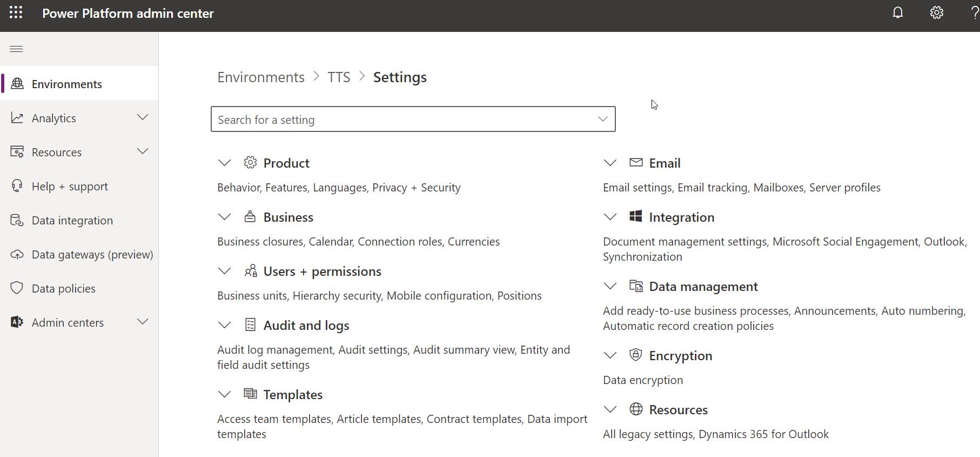980x457 pixels.
Task: Click the Data gateways cloud icon
Action: point(17,254)
